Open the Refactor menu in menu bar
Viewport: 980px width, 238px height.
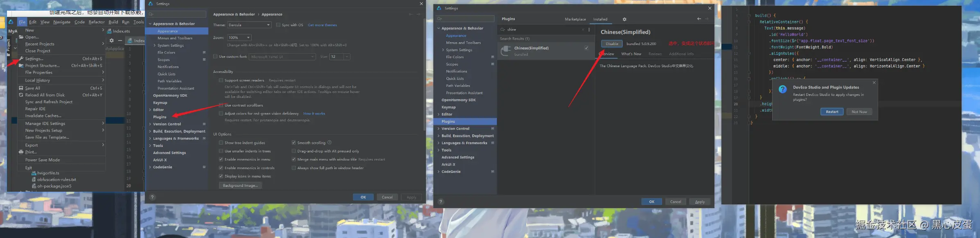pos(97,22)
